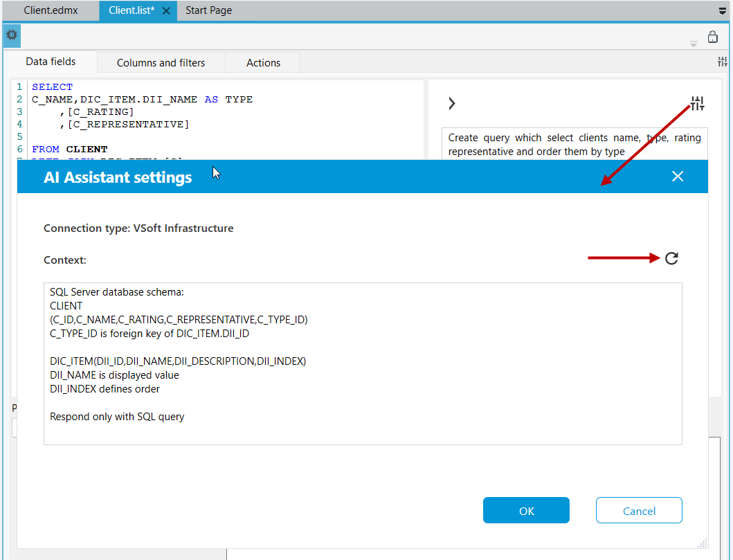Click the 'Respond only with SQL query' line
This screenshot has width=733, height=560.
[x=117, y=417]
